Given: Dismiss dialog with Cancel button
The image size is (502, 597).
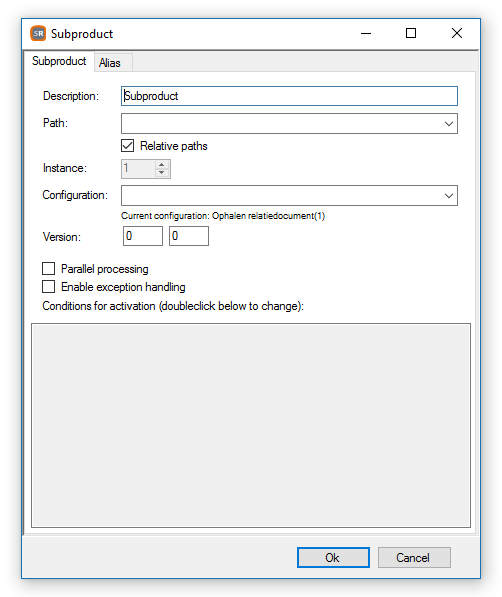Looking at the screenshot, I should point(414,558).
